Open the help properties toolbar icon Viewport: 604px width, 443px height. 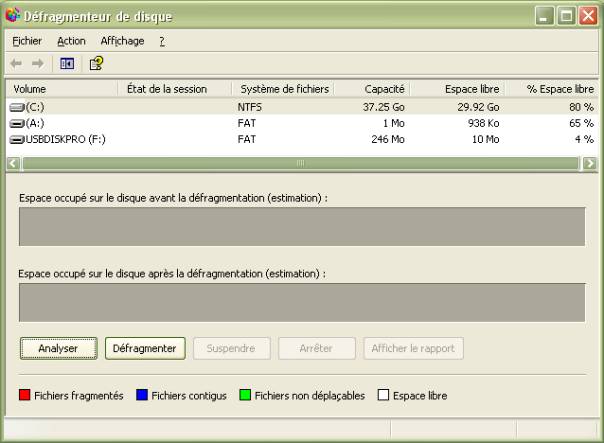pos(96,63)
